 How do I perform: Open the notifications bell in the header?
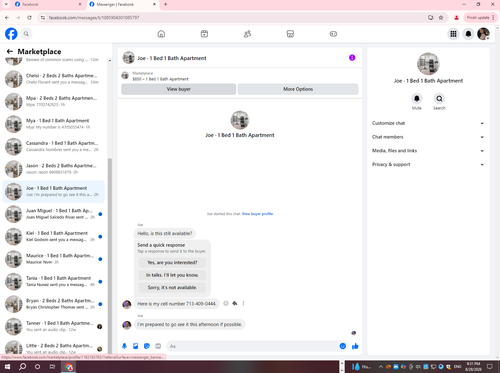[468, 34]
